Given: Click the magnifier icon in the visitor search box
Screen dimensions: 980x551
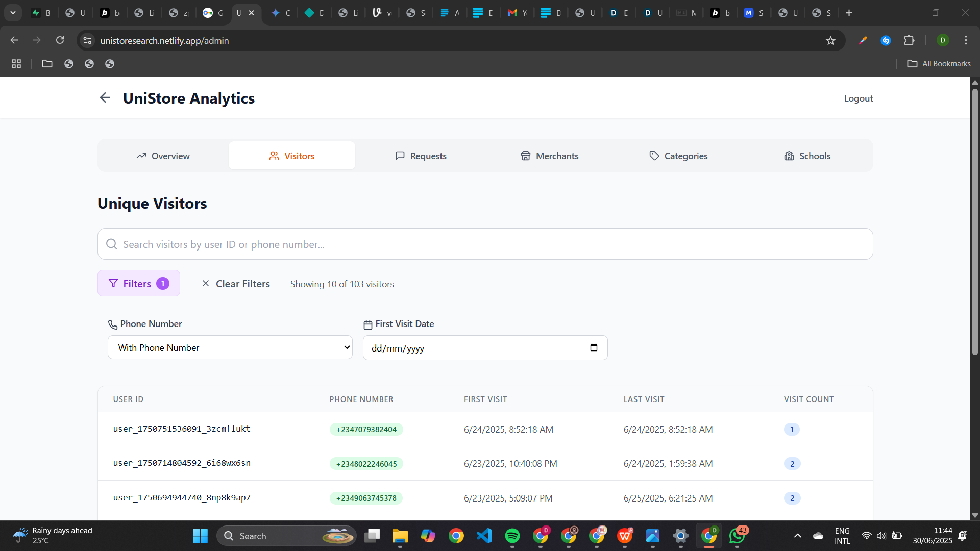Looking at the screenshot, I should [x=111, y=244].
